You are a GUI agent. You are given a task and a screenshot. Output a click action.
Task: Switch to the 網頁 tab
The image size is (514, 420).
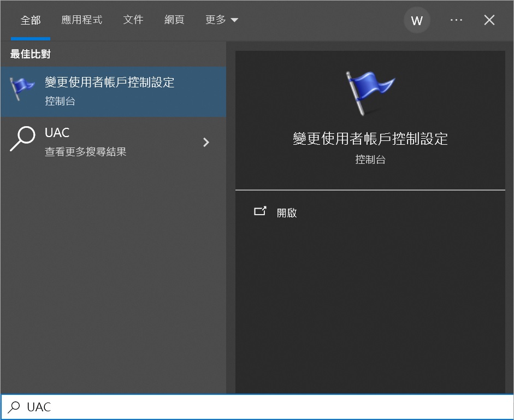tap(174, 20)
